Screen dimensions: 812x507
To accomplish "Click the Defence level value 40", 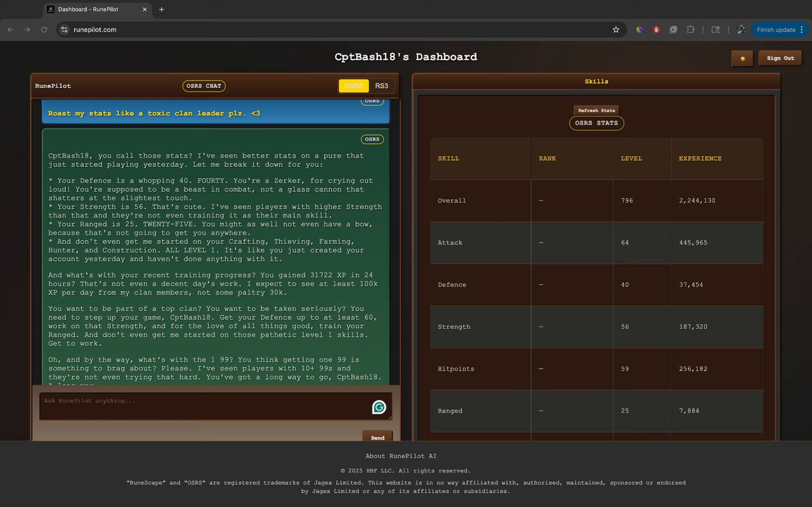I will (625, 285).
